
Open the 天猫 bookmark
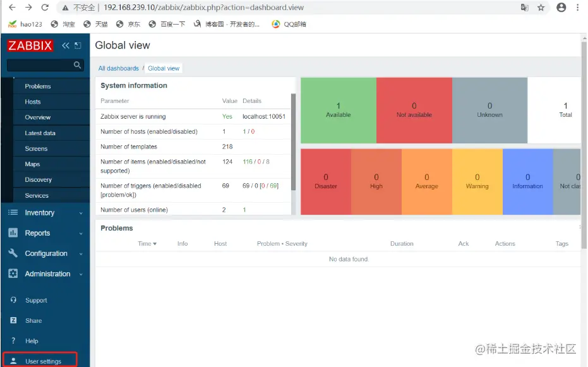(95, 25)
